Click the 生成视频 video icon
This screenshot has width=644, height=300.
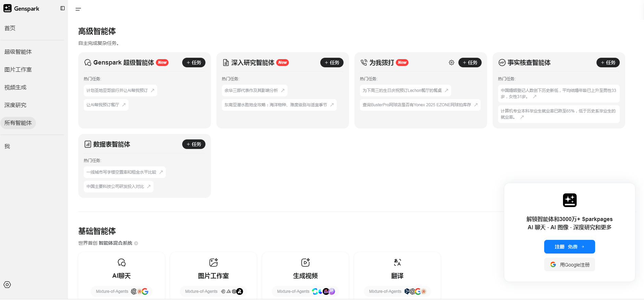305,262
